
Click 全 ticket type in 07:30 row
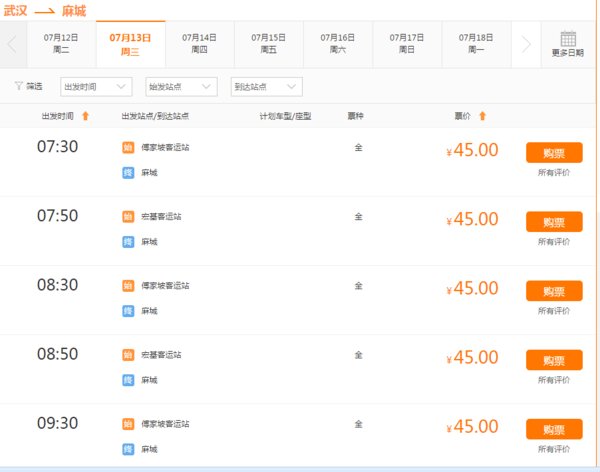click(359, 147)
